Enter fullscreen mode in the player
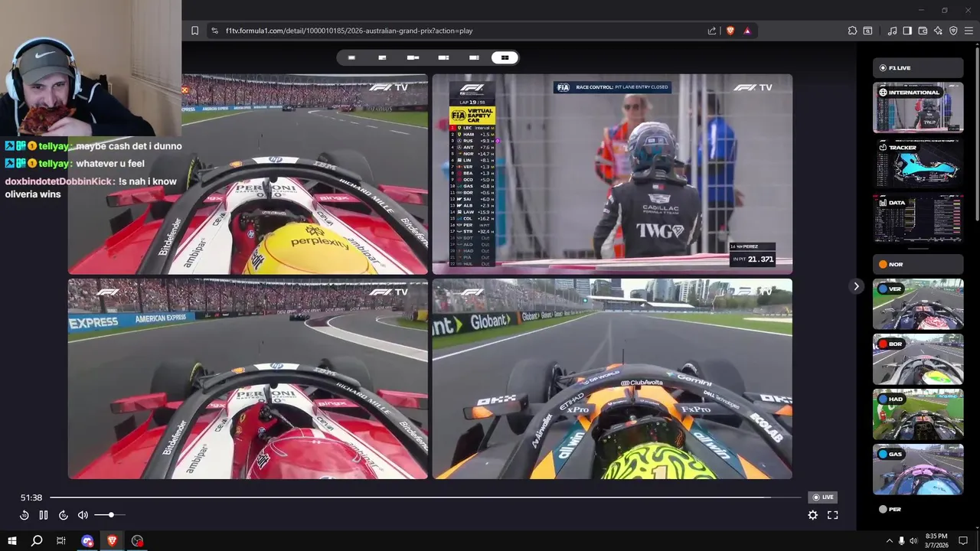 (833, 515)
